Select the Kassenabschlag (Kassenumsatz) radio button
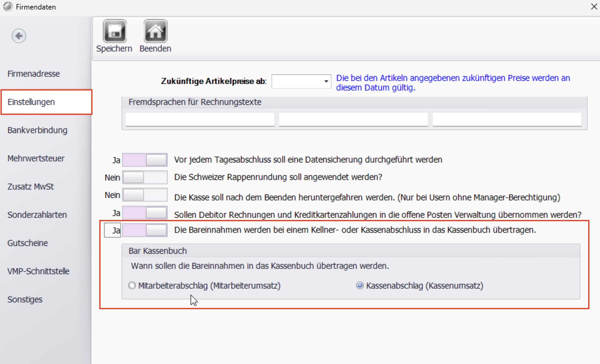 pyautogui.click(x=360, y=286)
